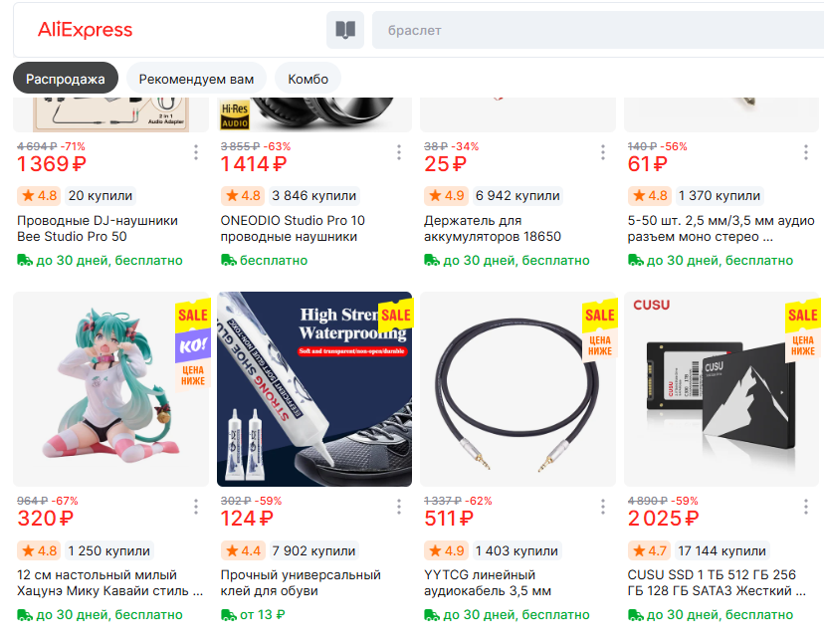Open the catalog book icon
The height and width of the screenshot is (644, 824).
coord(345,30)
